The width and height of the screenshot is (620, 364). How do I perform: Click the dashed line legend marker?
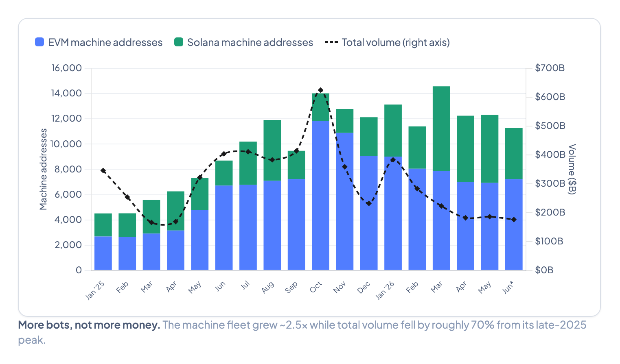331,42
